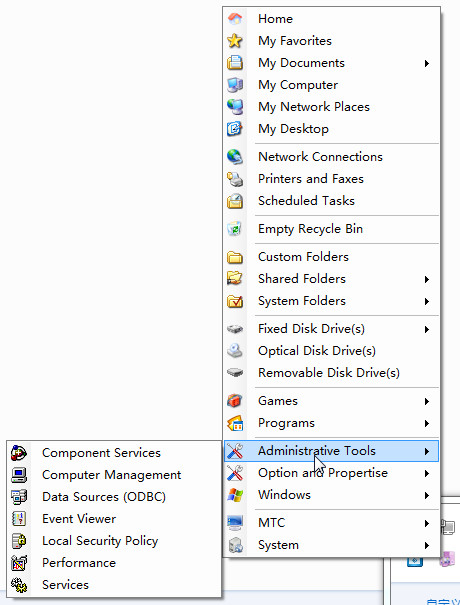Click the Programs icon
This screenshot has width=460, height=605.
pyautogui.click(x=235, y=423)
